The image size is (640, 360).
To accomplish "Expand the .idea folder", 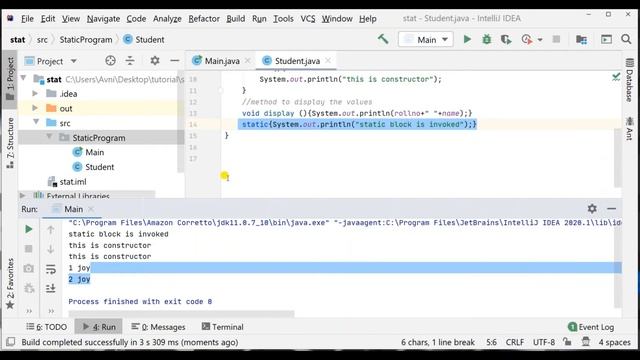I will [35, 93].
